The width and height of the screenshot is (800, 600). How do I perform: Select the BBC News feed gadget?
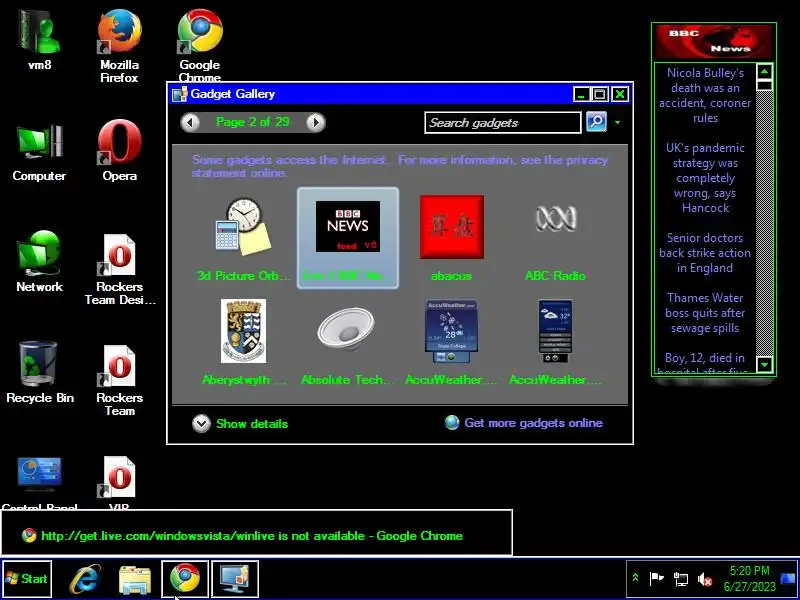point(347,238)
